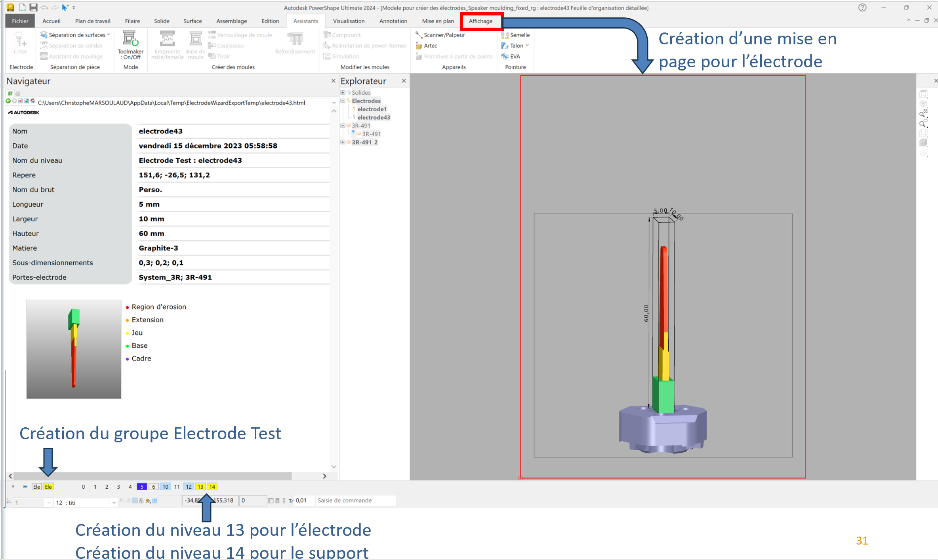Toggle level 5 visibility button
The width and height of the screenshot is (938, 560).
point(142,487)
